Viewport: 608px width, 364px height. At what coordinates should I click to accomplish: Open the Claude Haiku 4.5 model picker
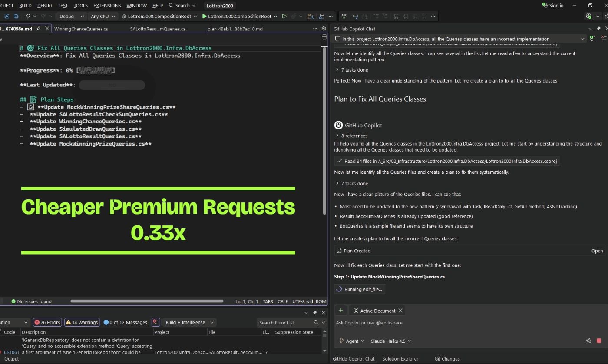[x=391, y=341]
